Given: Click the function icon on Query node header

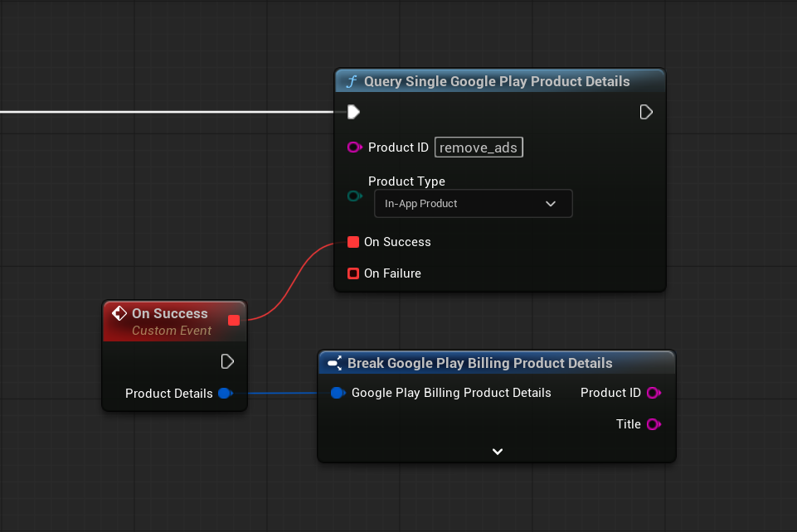Looking at the screenshot, I should [x=352, y=81].
